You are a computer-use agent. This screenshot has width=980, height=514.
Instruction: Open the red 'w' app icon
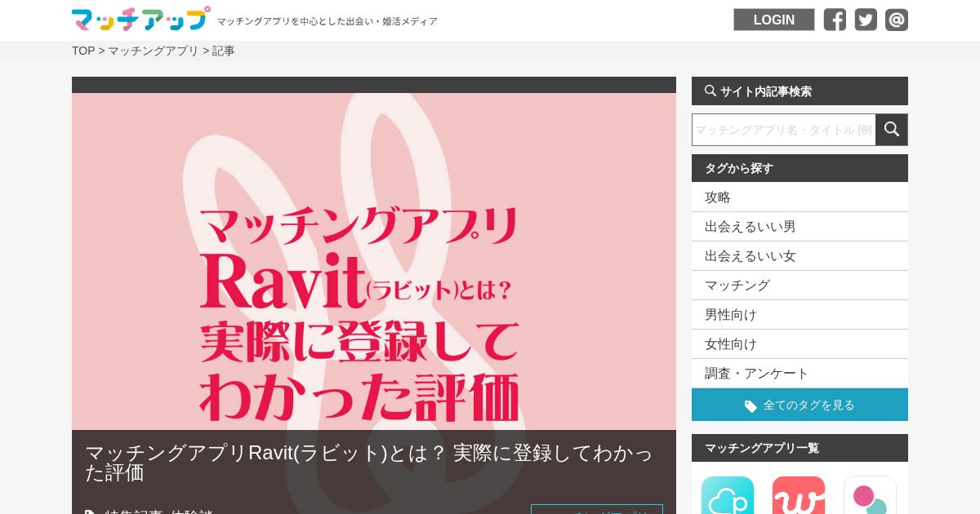pyautogui.click(x=799, y=495)
